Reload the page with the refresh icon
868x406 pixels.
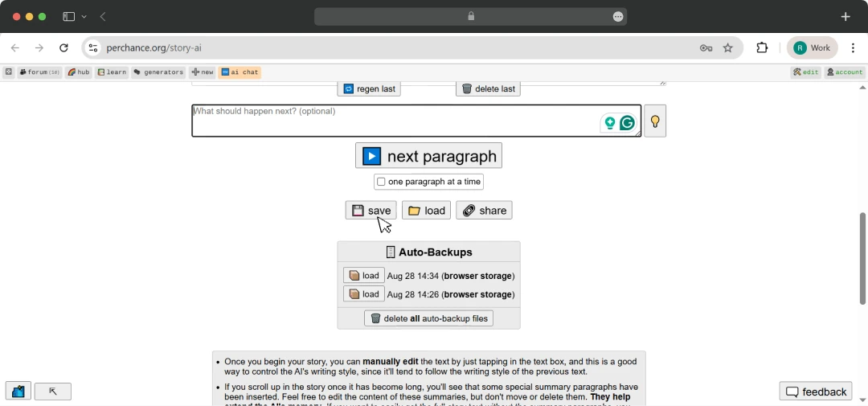click(x=63, y=48)
